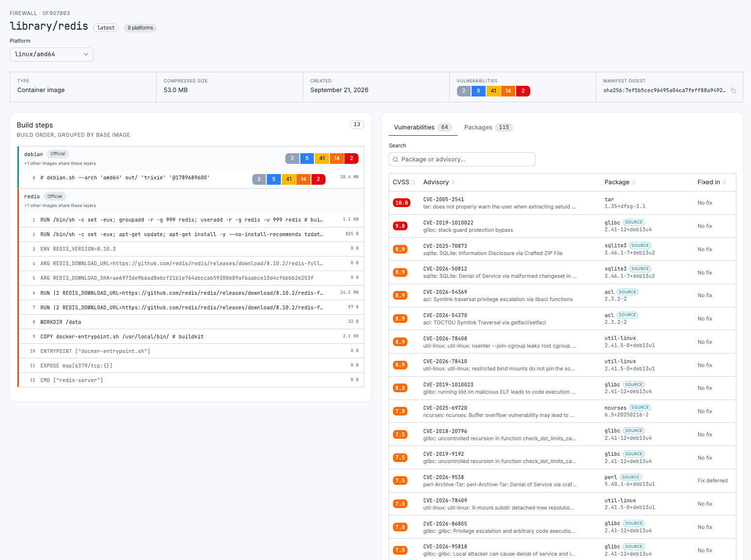Click the latest tag badge
The image size is (751, 560).
pos(106,28)
